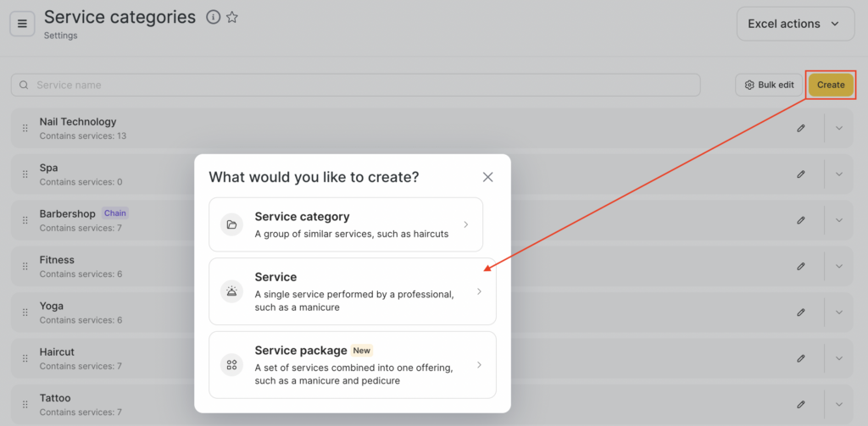868x426 pixels.
Task: Click the edit pencil on Haircut row
Action: (x=801, y=358)
